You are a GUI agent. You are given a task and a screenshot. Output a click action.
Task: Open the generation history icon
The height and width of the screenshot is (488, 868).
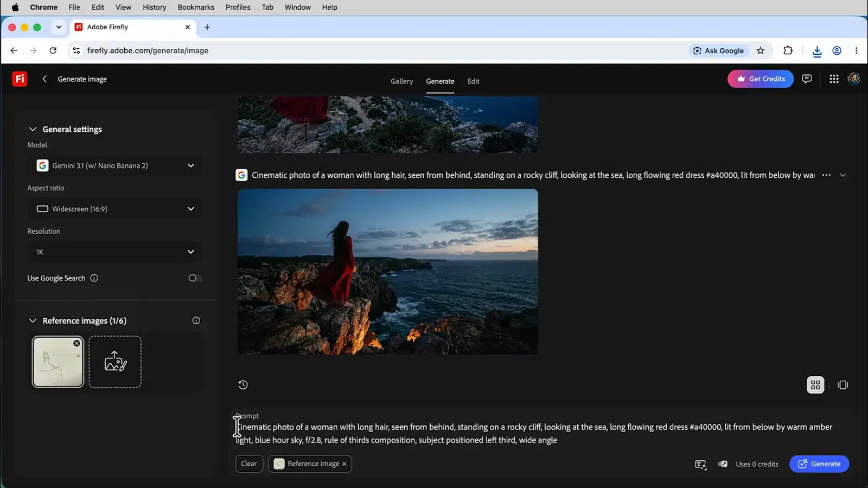243,384
